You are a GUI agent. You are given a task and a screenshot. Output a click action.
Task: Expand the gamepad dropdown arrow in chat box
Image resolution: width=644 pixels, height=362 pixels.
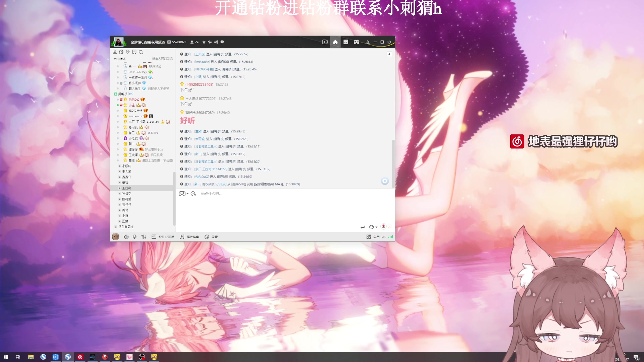click(x=187, y=193)
